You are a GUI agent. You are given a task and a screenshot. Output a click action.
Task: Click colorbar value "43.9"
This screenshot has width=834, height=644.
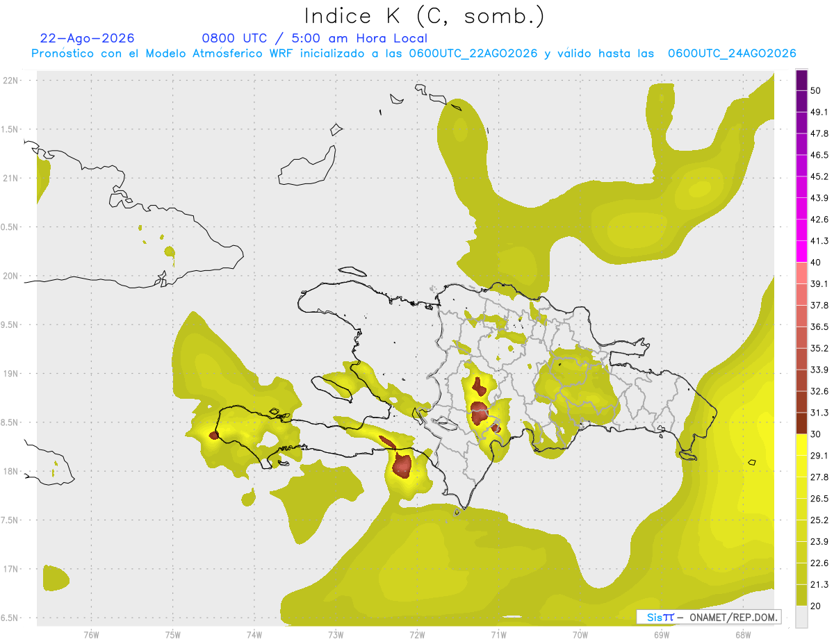[819, 198]
